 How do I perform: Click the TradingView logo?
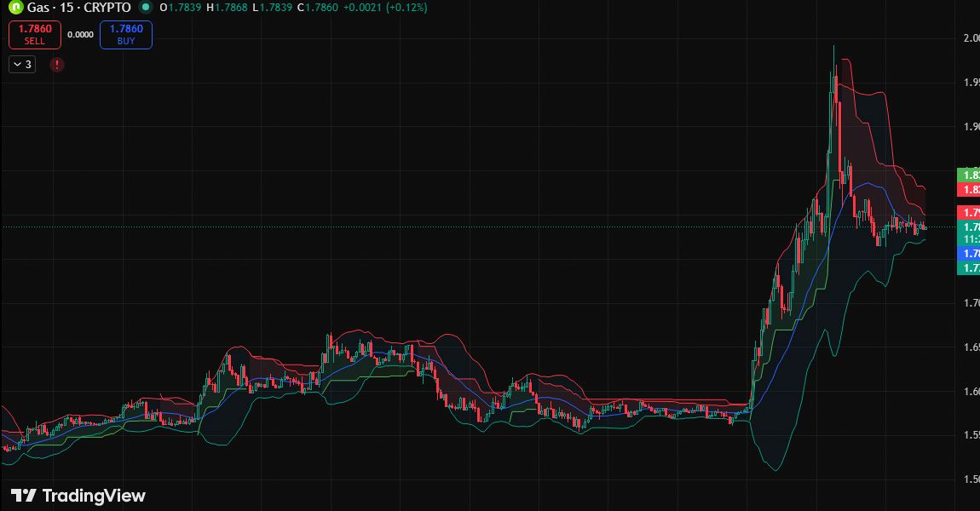tap(78, 496)
